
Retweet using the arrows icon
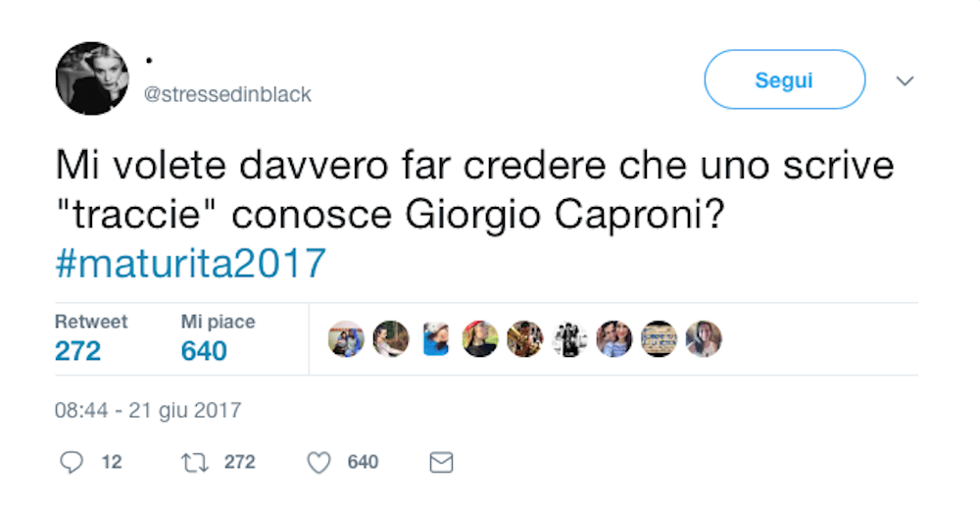point(194,463)
